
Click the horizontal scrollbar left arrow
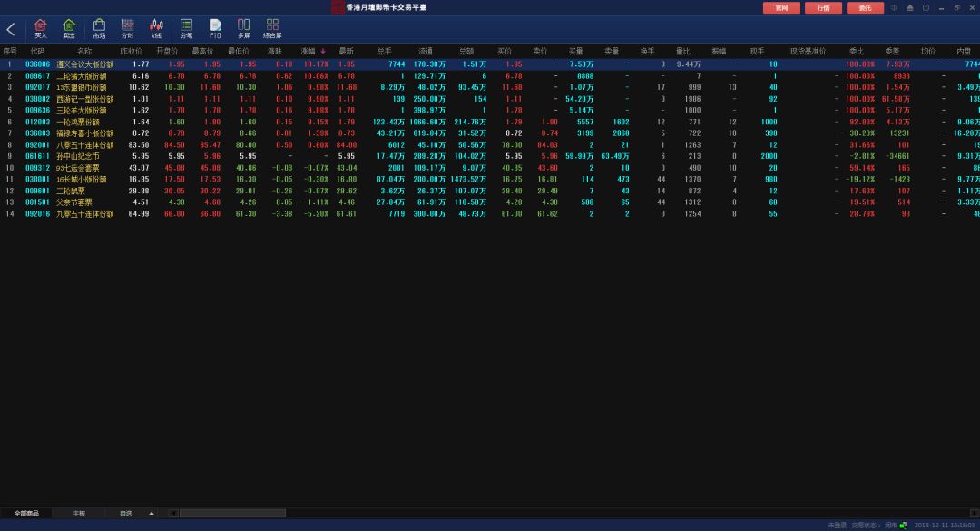(x=173, y=514)
